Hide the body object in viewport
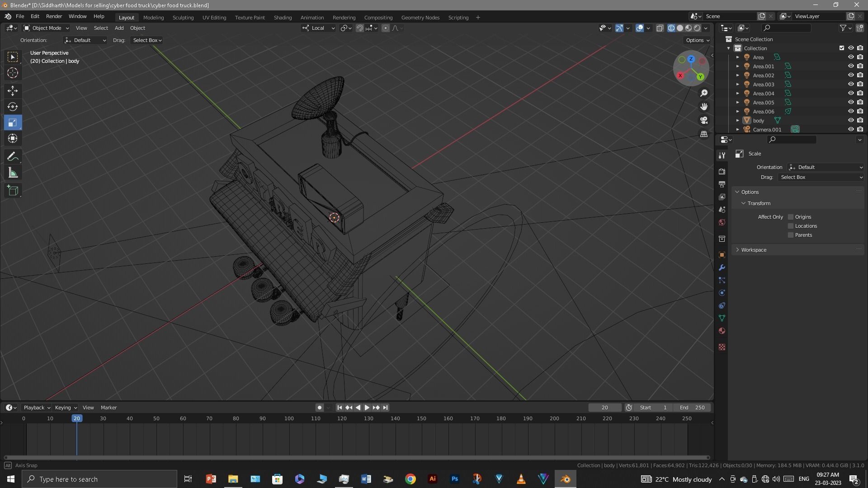This screenshot has height=488, width=868. click(850, 121)
